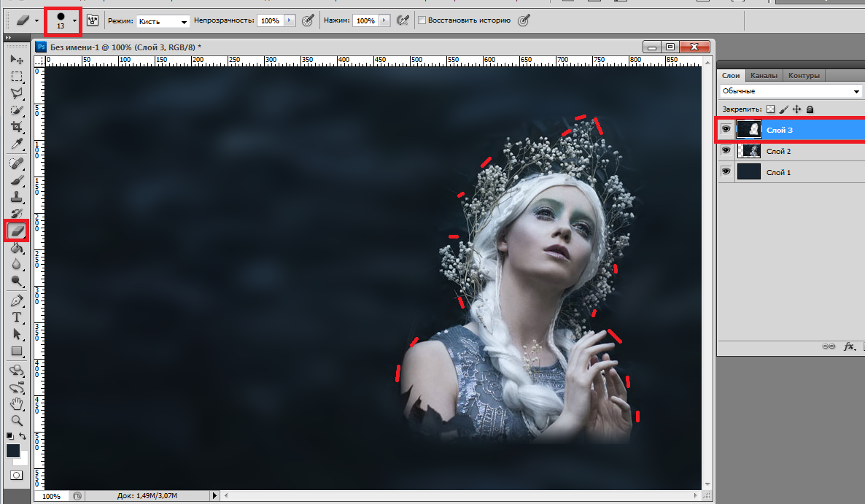Click the foreground color swatch
Viewport: 865px width, 504px height.
coord(13,451)
